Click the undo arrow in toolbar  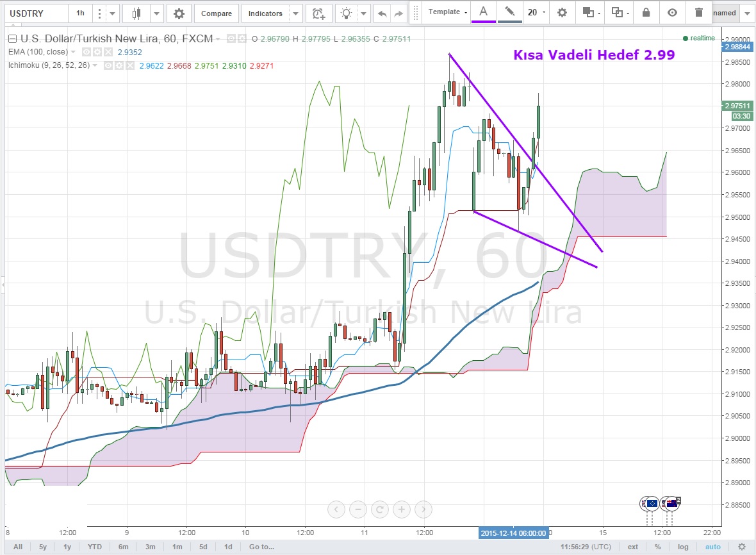382,13
